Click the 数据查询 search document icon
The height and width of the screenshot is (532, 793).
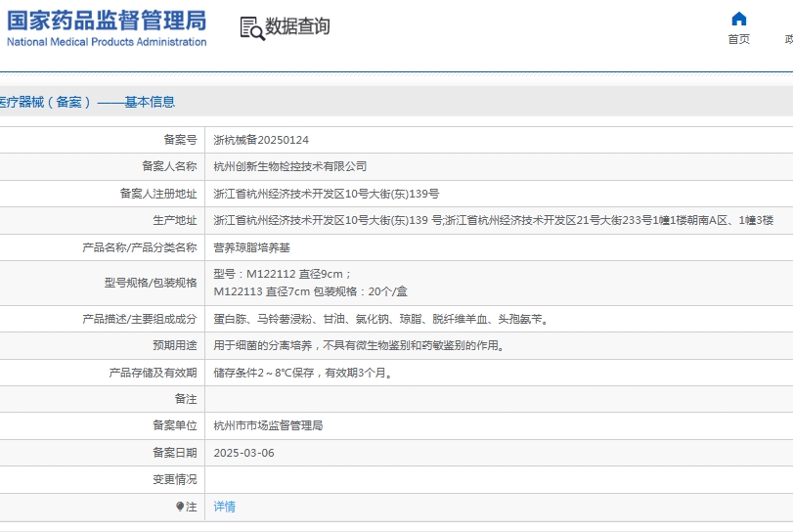click(x=252, y=28)
